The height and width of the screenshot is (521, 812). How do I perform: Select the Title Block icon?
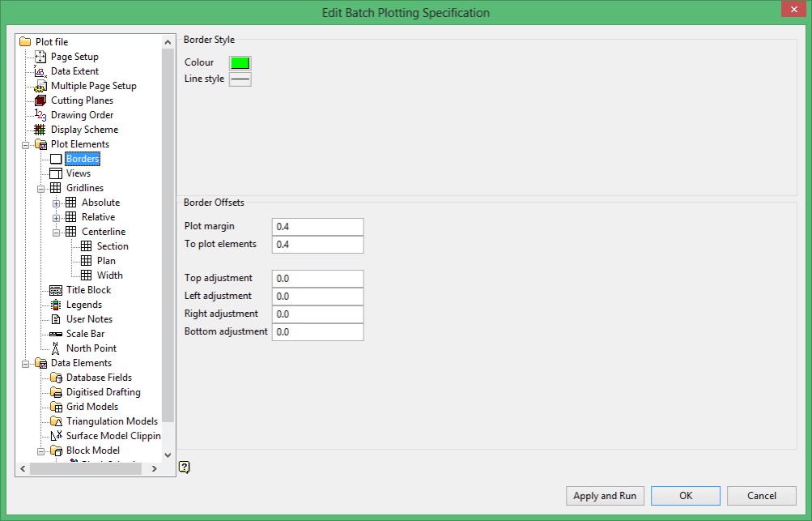pyautogui.click(x=55, y=290)
